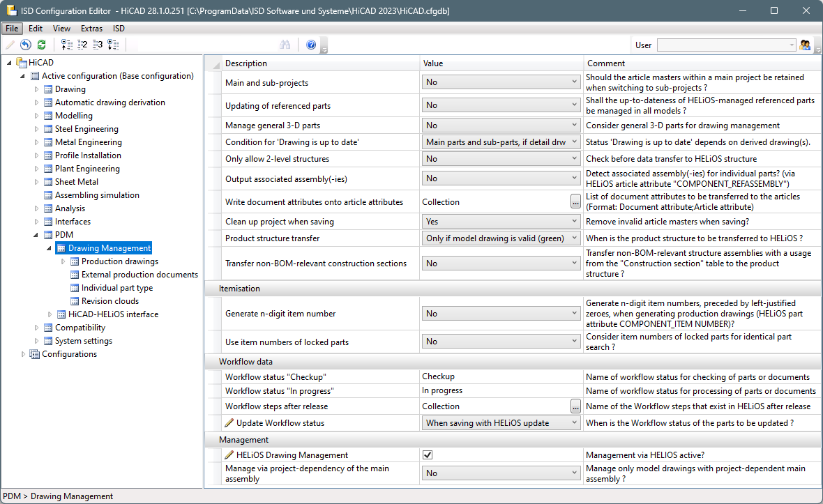Click the pencil icon beside HELiOS Drawing Management

[229, 455]
